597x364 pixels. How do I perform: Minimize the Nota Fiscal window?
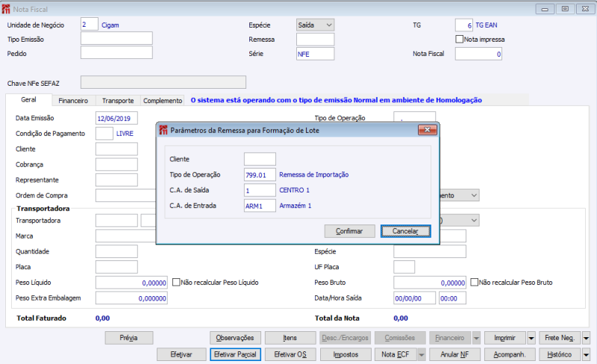point(545,9)
